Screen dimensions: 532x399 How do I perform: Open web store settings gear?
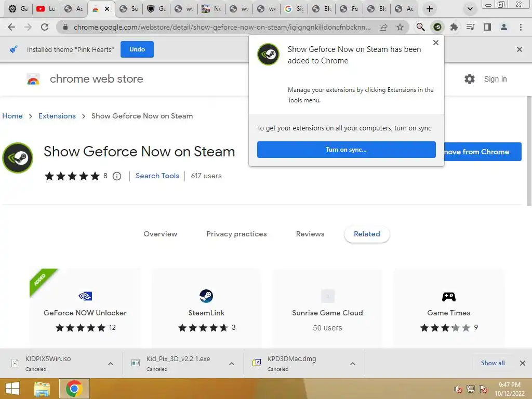click(x=470, y=79)
